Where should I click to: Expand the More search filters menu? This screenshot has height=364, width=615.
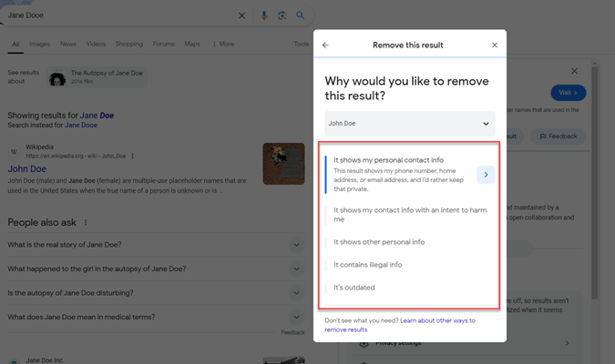click(x=223, y=44)
